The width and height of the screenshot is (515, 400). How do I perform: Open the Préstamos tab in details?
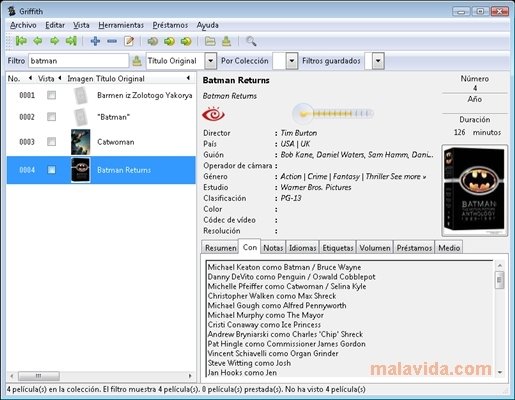pos(414,248)
